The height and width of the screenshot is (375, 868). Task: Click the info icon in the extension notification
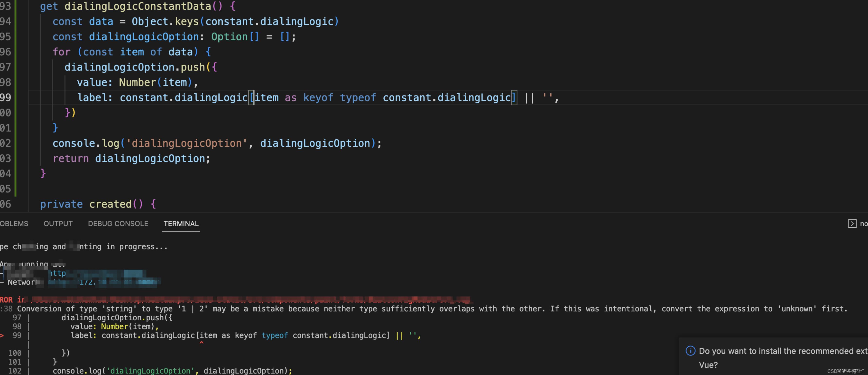click(x=690, y=351)
